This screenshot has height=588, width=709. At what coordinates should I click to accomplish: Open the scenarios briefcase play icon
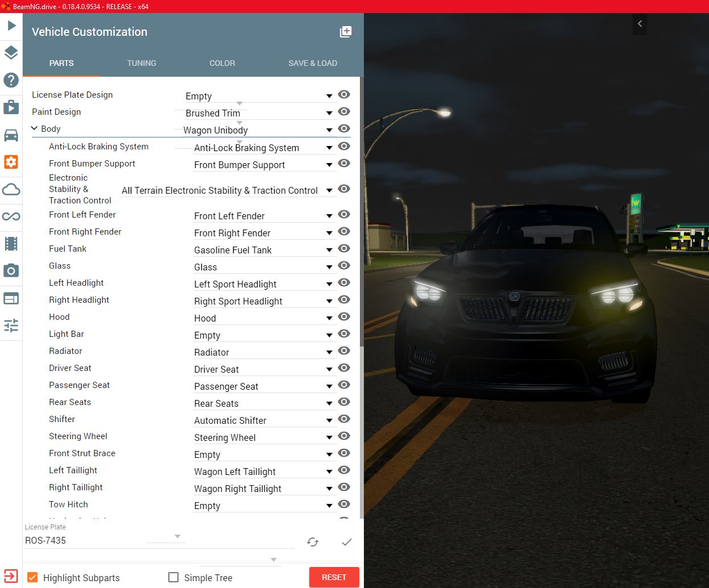[x=11, y=107]
